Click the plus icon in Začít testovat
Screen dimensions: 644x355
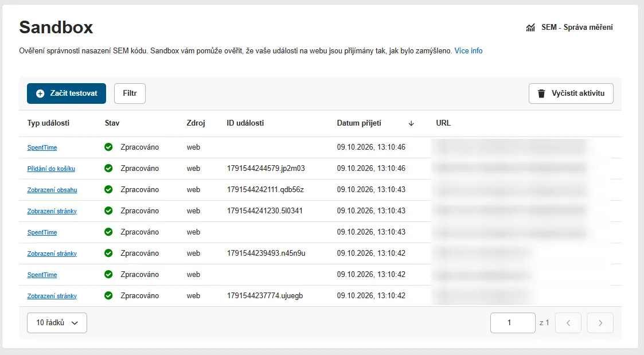[x=40, y=93]
